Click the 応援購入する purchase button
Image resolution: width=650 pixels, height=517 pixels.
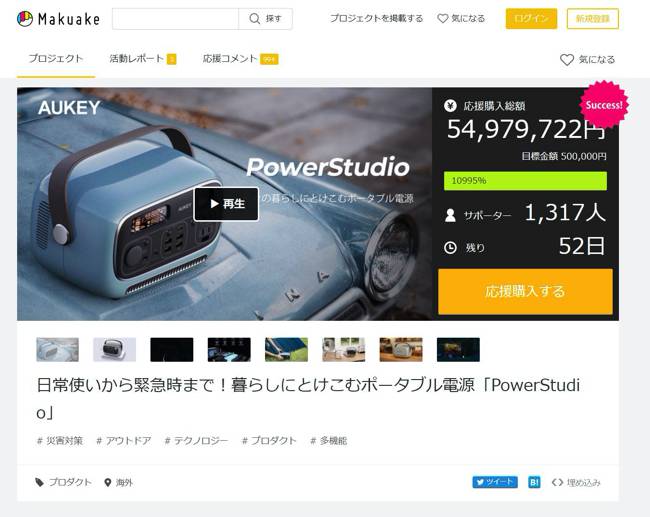[x=525, y=291]
